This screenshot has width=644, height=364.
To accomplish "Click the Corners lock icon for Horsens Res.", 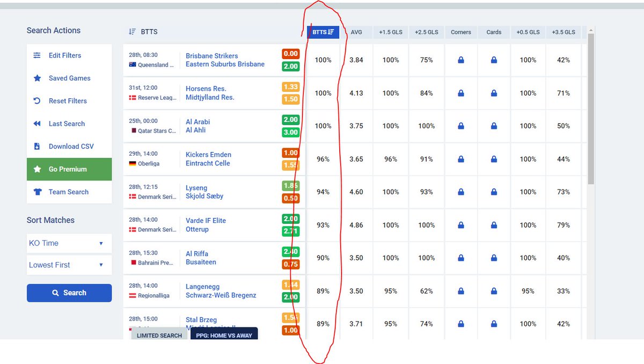I will pos(461,93).
